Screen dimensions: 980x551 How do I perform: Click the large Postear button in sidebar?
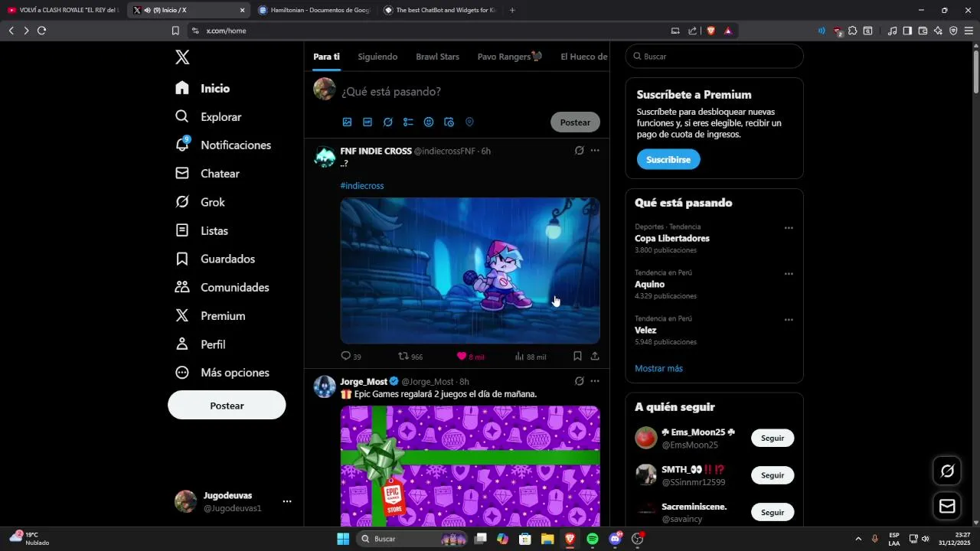click(x=227, y=406)
